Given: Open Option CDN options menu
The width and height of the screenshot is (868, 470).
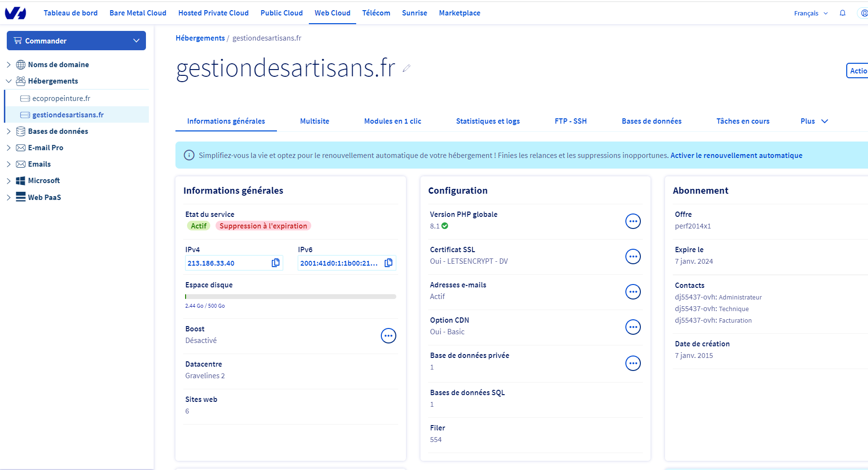Looking at the screenshot, I should coord(633,327).
